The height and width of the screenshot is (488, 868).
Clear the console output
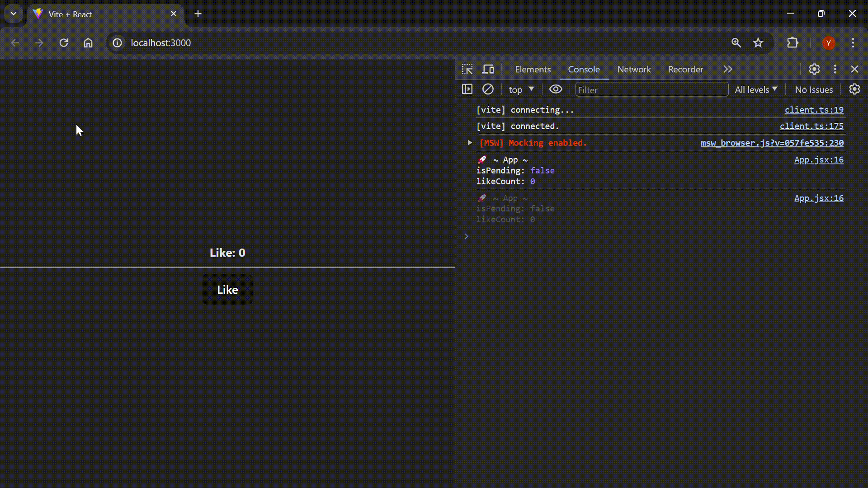(x=488, y=89)
